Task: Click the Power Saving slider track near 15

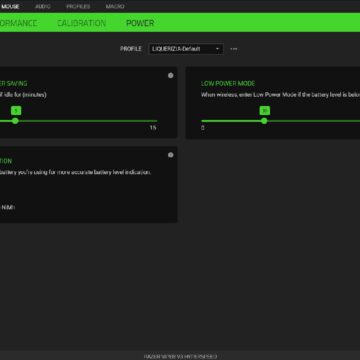Action: click(153, 121)
